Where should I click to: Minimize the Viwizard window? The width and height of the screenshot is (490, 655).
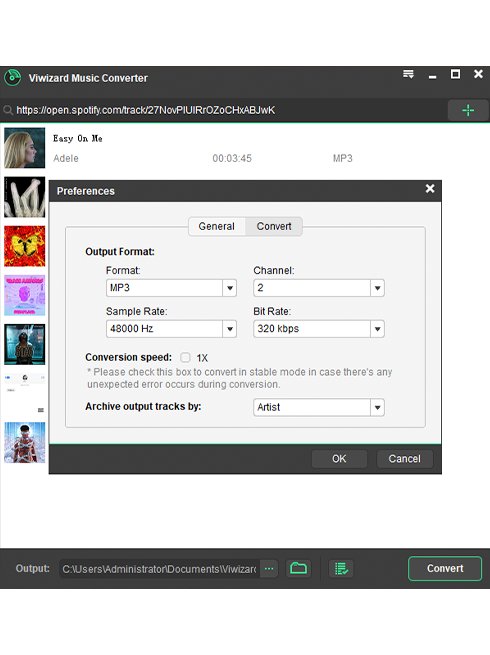tap(432, 77)
